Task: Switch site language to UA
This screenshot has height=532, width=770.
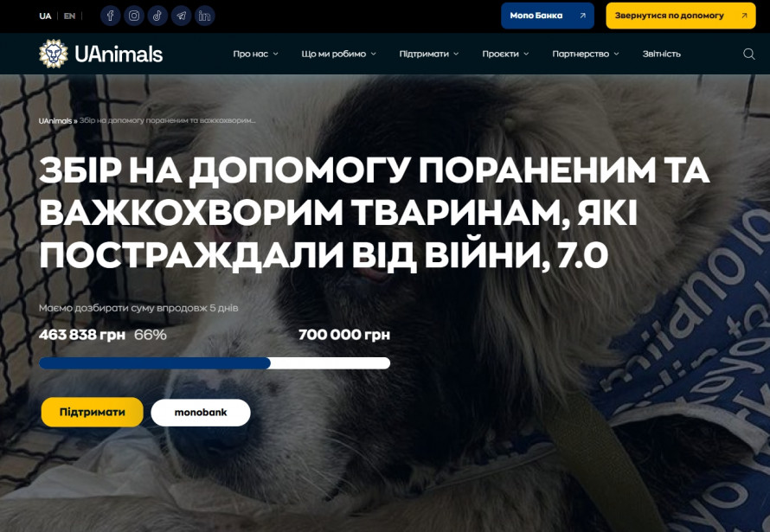Action: point(45,16)
